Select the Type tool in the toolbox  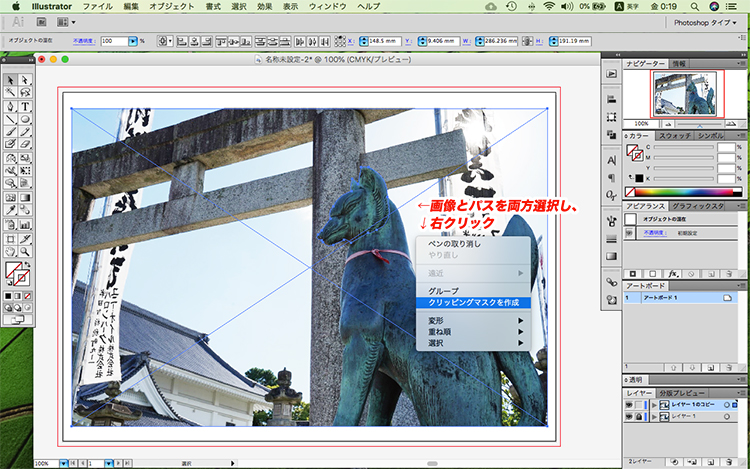pyautogui.click(x=24, y=106)
